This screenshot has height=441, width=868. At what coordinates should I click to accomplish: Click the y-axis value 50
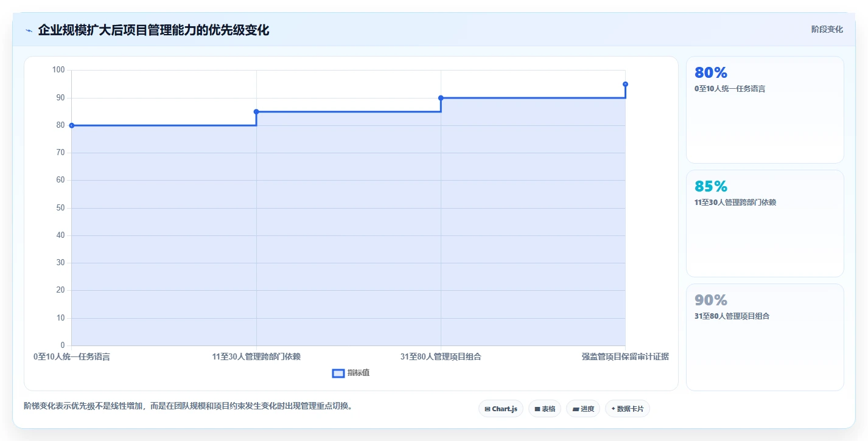[60, 208]
